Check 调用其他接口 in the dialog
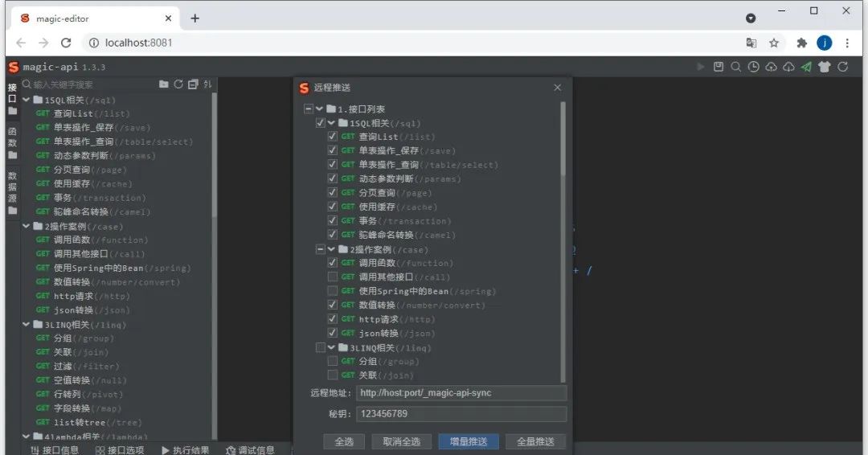This screenshot has width=868, height=455. coord(332,277)
